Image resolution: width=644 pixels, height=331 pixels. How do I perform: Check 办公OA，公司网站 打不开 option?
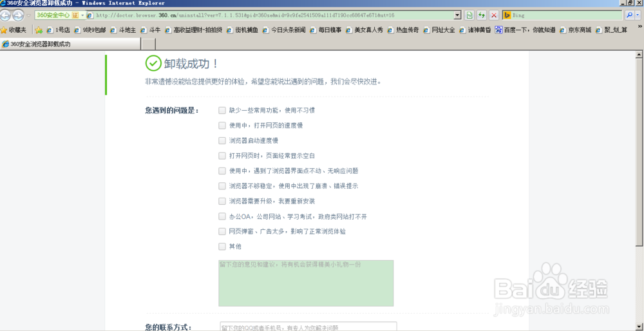tap(222, 216)
